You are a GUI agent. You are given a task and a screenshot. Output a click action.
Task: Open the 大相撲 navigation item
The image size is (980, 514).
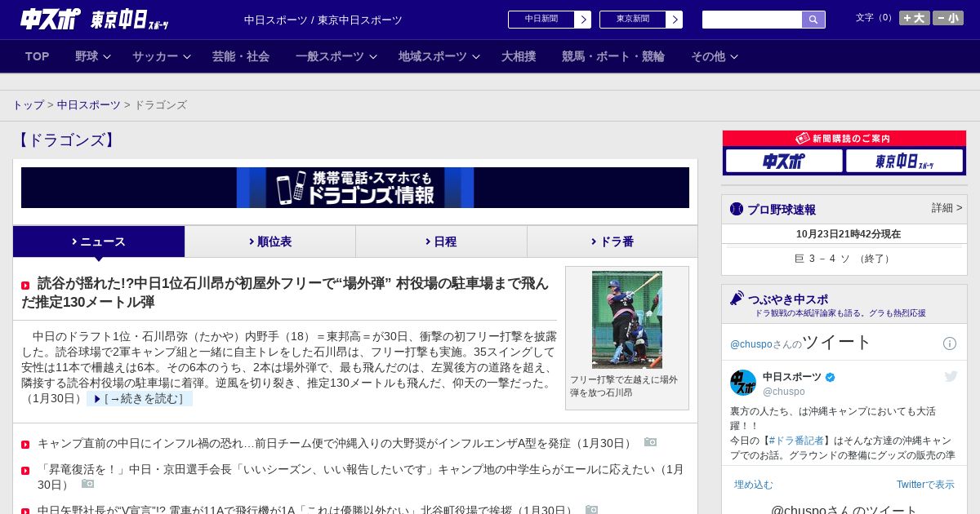(x=519, y=56)
